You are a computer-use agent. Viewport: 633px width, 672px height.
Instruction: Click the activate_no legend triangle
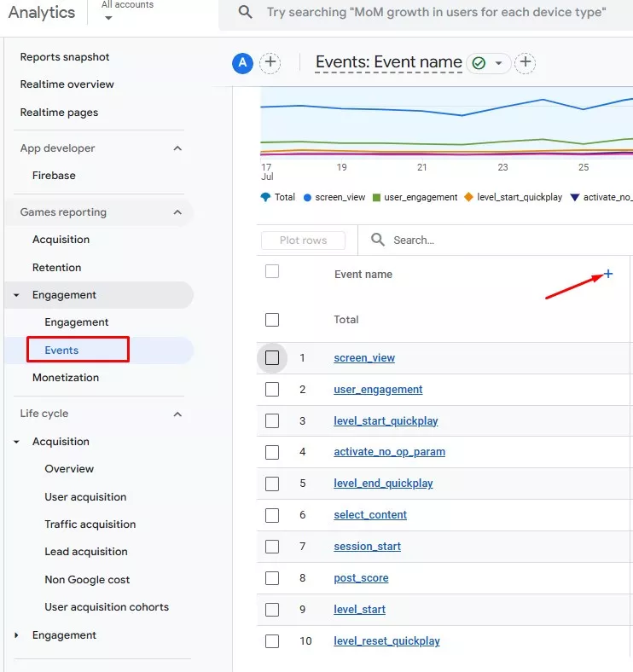click(x=575, y=197)
